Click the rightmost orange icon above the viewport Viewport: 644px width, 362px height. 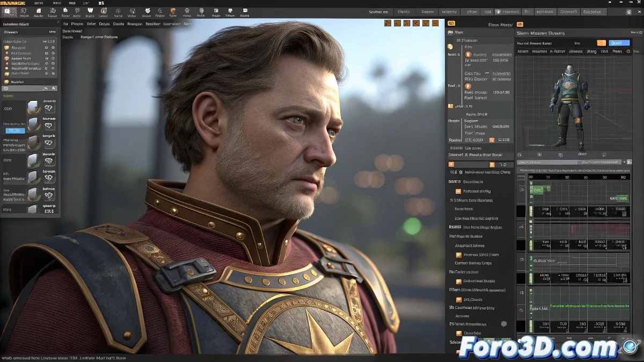pos(435,23)
